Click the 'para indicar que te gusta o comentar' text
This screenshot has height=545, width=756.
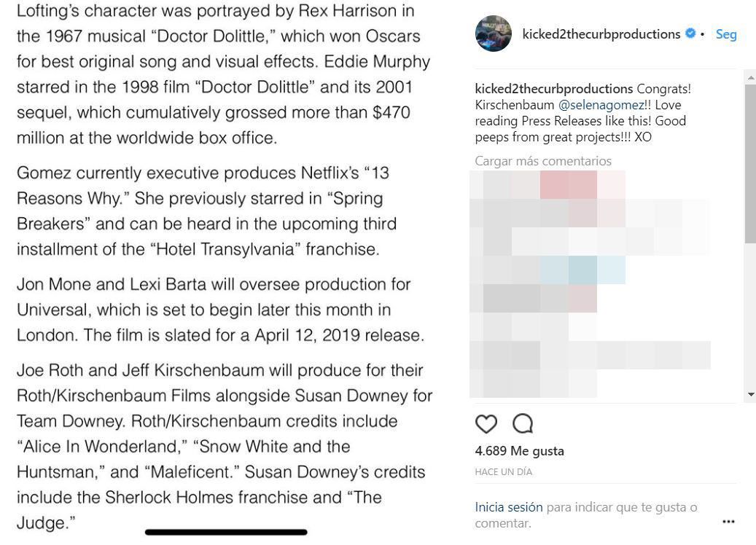point(621,507)
